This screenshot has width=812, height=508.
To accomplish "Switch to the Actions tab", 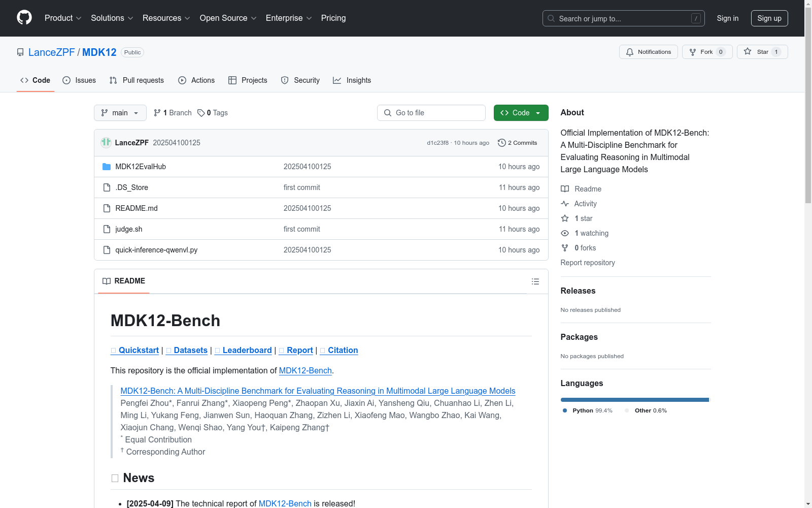I will (x=196, y=80).
